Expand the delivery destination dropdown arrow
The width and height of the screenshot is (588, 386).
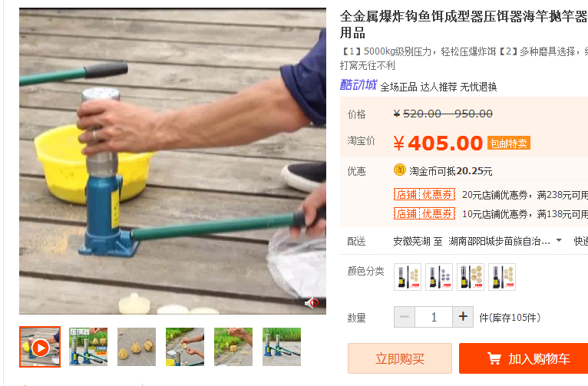[x=559, y=240]
